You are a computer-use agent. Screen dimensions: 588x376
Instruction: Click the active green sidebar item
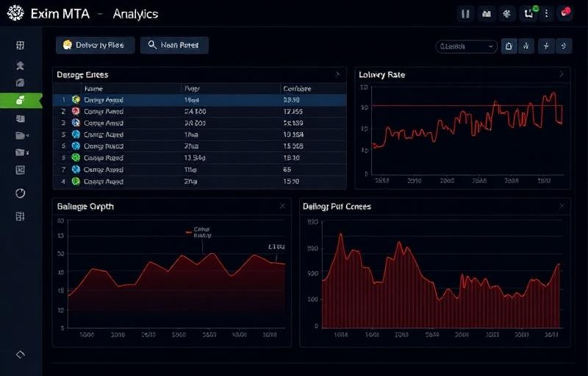point(21,100)
